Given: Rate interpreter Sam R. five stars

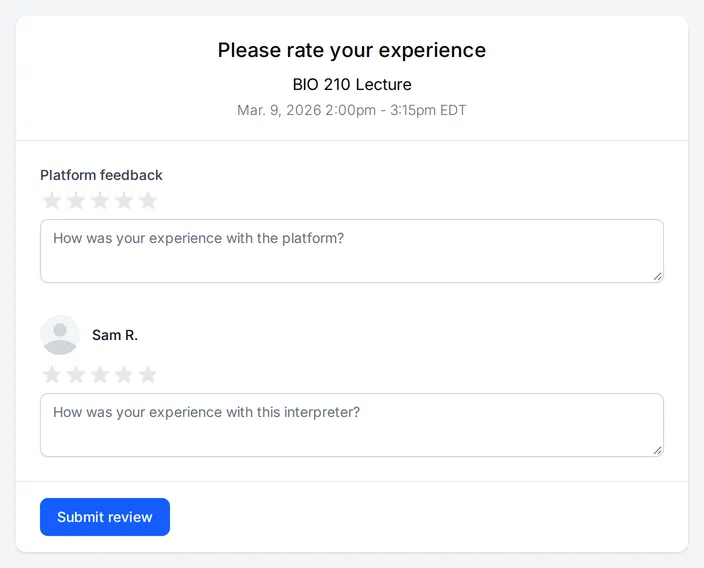Looking at the screenshot, I should (148, 374).
